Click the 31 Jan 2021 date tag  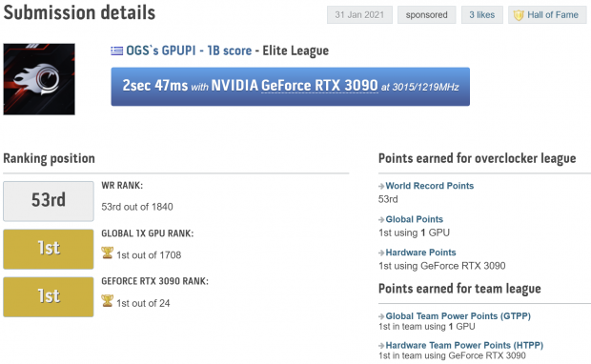pyautogui.click(x=359, y=14)
